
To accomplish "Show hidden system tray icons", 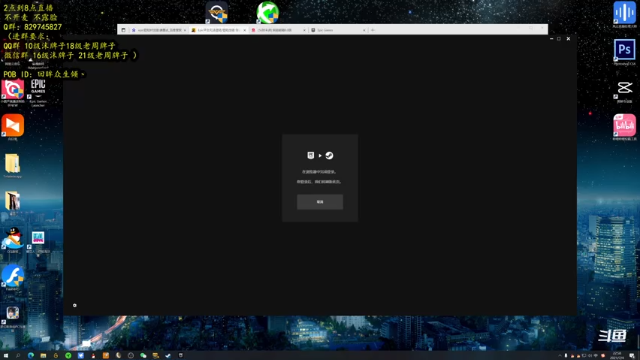I will 560,356.
